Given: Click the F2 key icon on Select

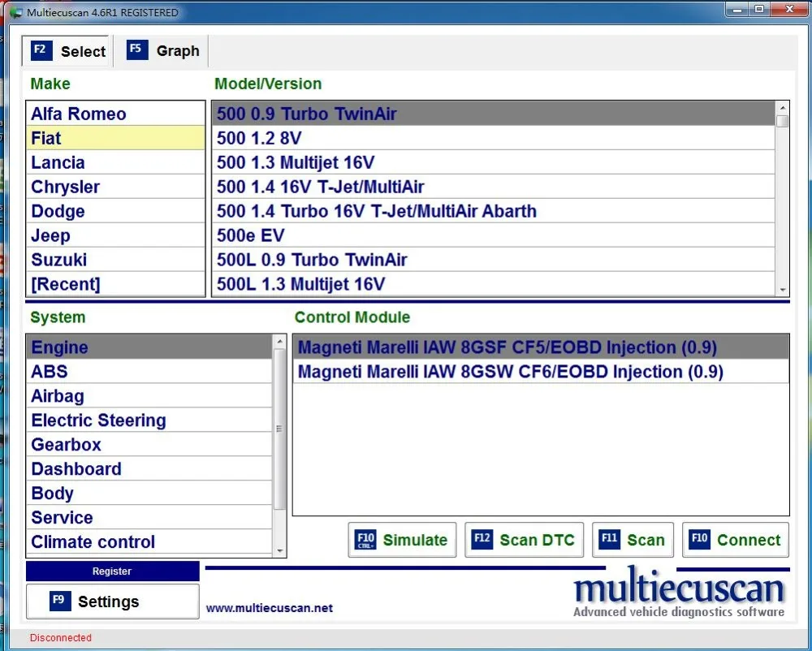Looking at the screenshot, I should click(41, 50).
